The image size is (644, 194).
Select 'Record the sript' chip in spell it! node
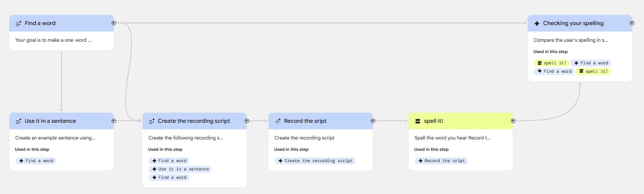click(441, 161)
